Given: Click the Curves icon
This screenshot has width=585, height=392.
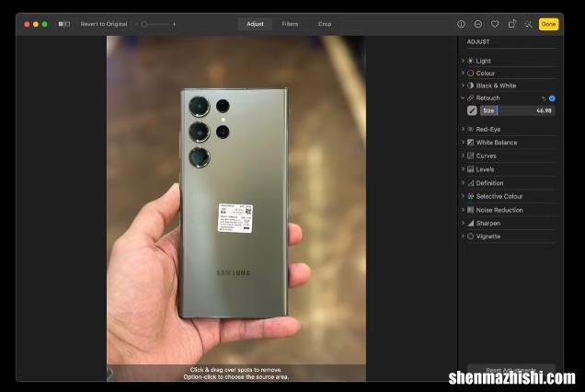Looking at the screenshot, I should (x=470, y=156).
